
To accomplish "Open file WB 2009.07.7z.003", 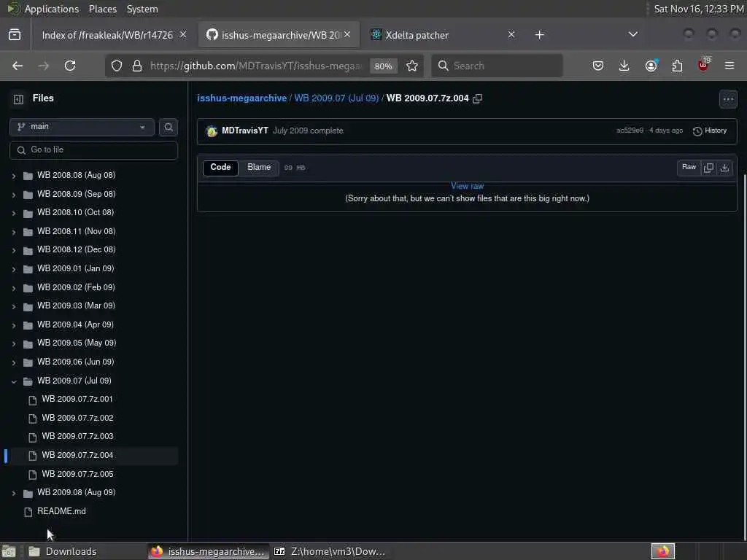I will point(77,436).
